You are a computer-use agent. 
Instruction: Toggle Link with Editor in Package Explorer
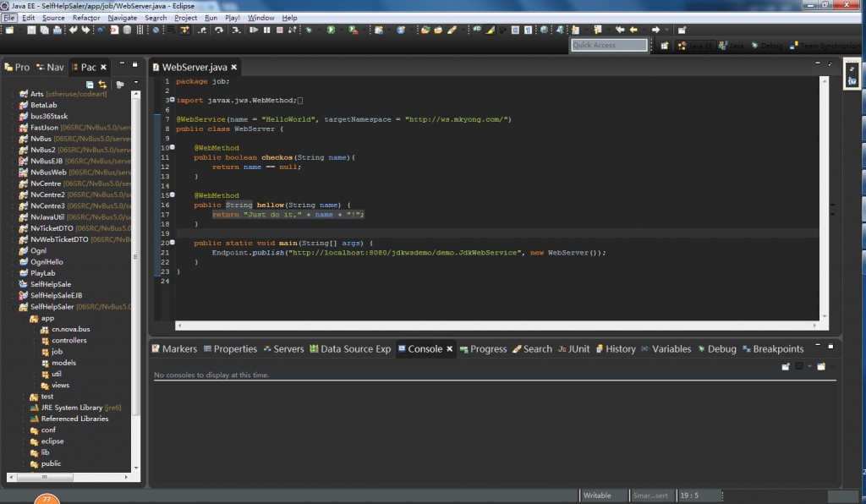pyautogui.click(x=102, y=85)
